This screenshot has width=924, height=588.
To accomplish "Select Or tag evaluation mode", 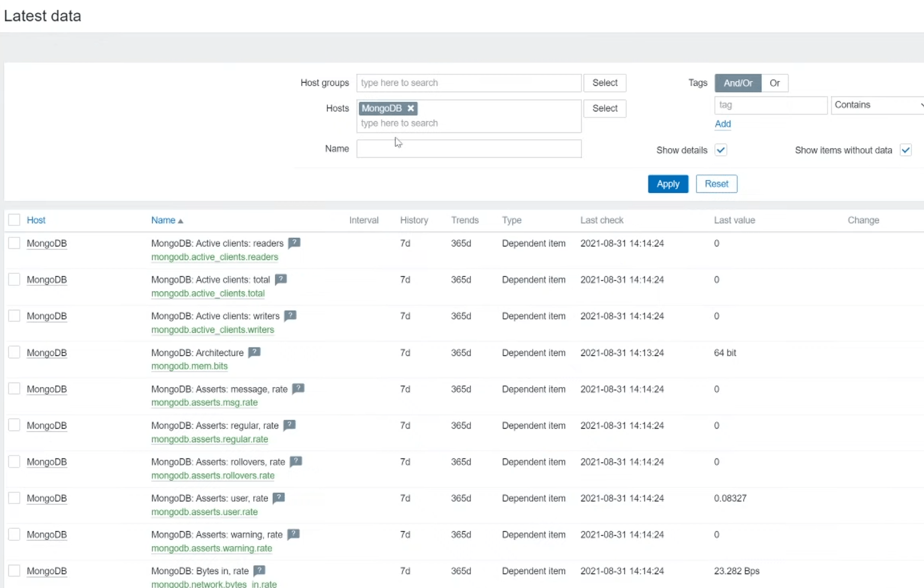I will pos(775,83).
